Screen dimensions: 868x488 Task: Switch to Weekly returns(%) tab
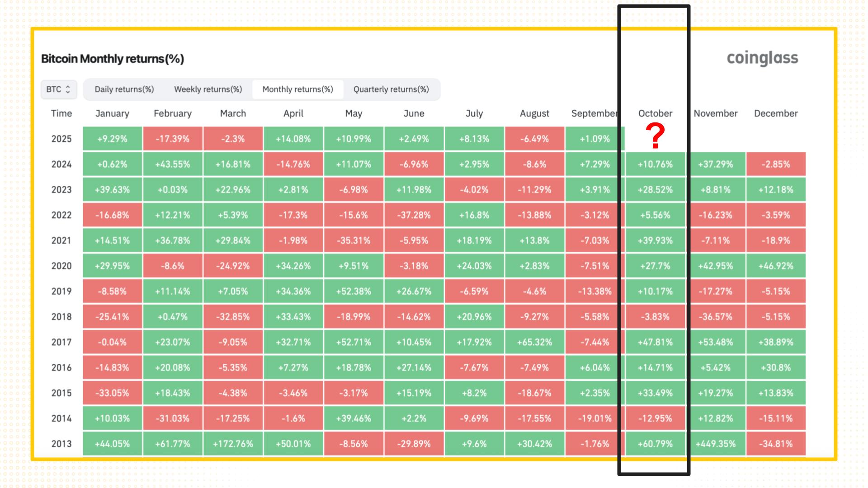click(208, 89)
